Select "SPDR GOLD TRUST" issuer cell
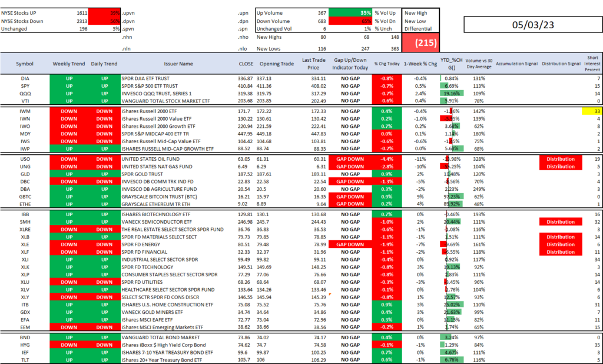The height and width of the screenshot is (364, 603). click(143, 174)
